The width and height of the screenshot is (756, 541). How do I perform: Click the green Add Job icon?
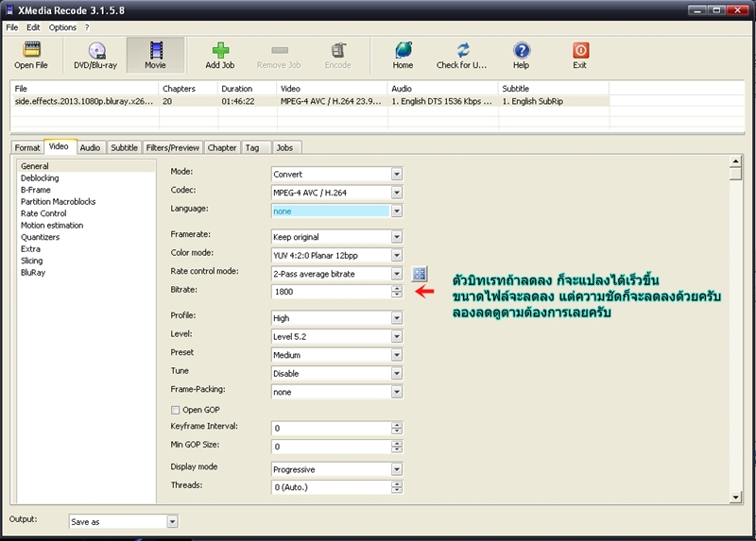click(x=220, y=50)
